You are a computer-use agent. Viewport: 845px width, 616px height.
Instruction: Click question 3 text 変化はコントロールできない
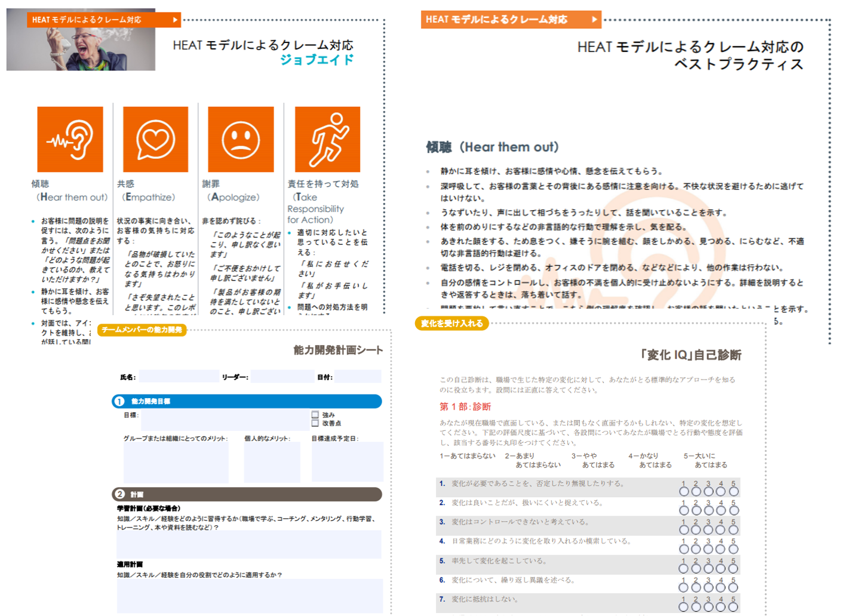tap(521, 522)
